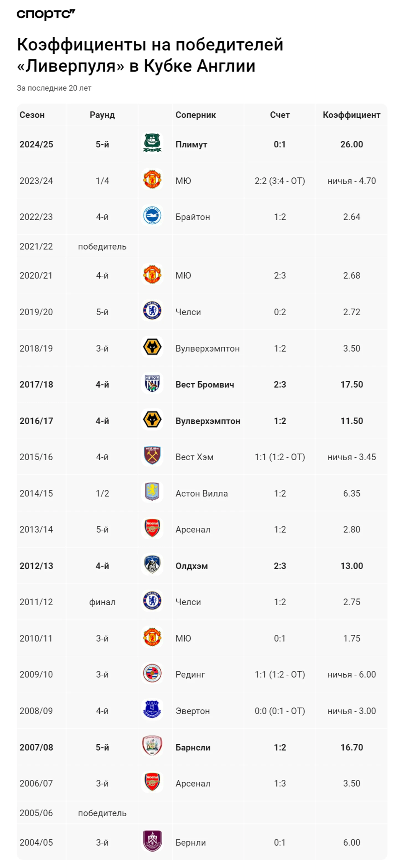This screenshot has height=868, width=404.
Task: Click the Вест Хэм crest icon
Action: [x=152, y=455]
